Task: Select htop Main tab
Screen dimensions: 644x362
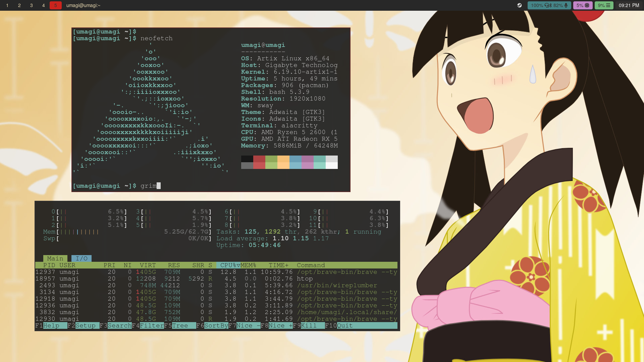Action: (55, 258)
